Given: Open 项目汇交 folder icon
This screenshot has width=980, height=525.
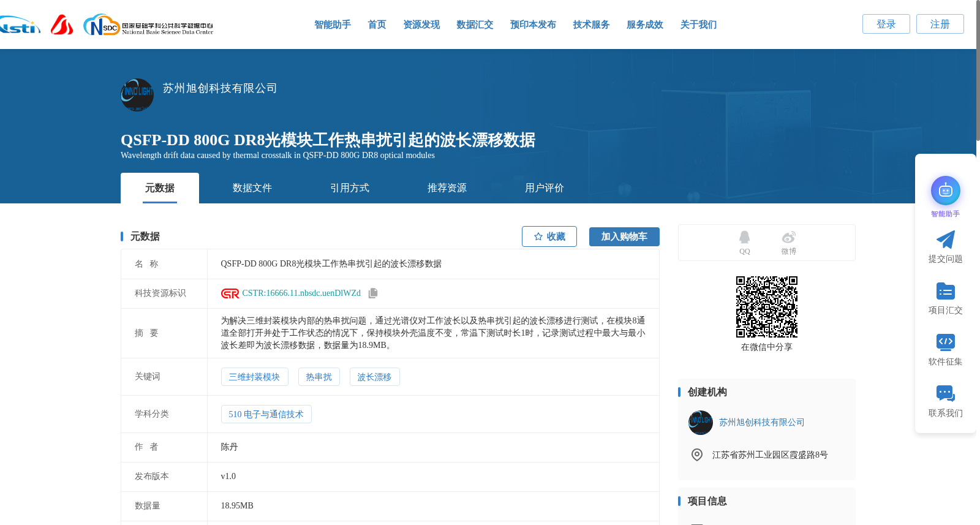Looking at the screenshot, I should pyautogui.click(x=946, y=291).
